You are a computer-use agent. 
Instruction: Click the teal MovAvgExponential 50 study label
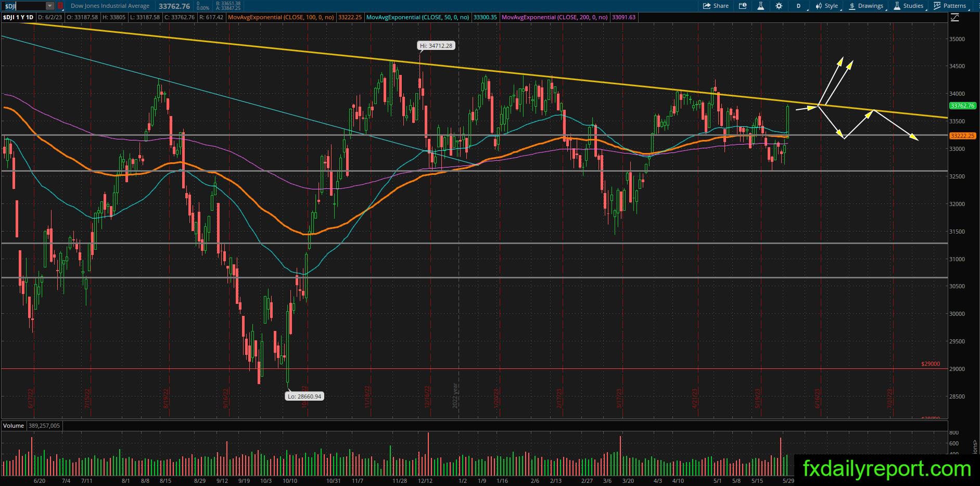click(417, 17)
